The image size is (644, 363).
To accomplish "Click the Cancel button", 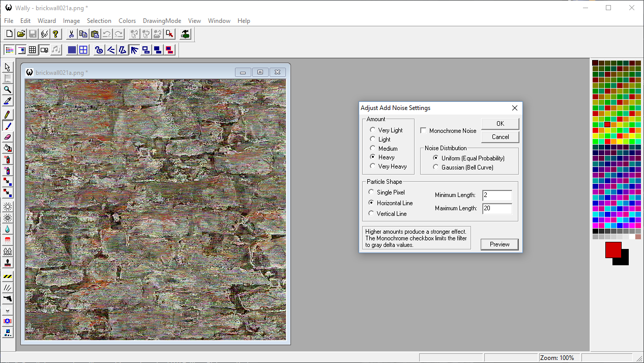I will pyautogui.click(x=500, y=137).
